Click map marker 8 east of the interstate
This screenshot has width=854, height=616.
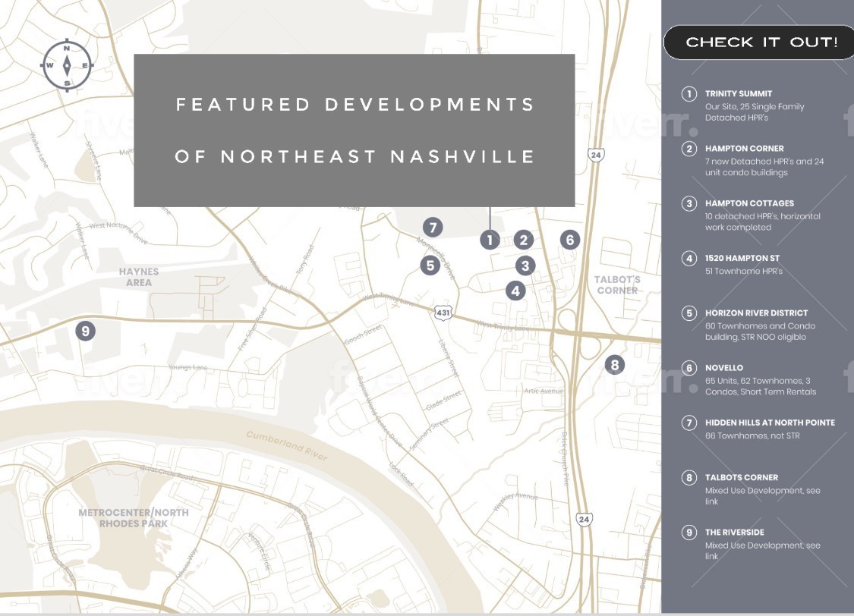615,365
